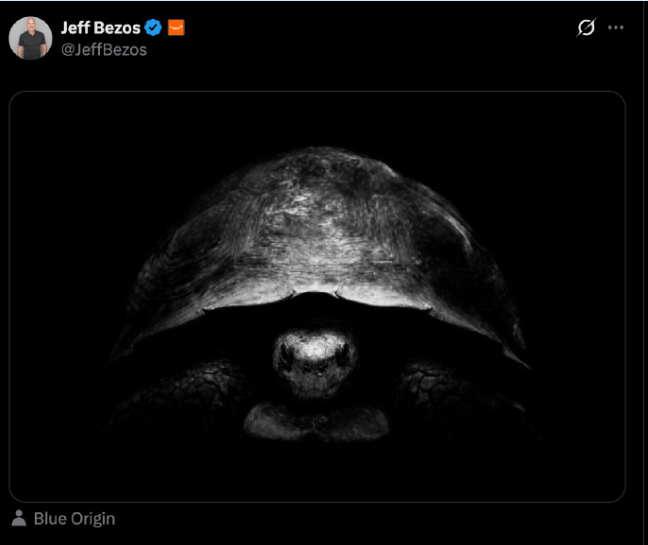
Task: Open the tagged Blue Origin account
Action: click(74, 519)
